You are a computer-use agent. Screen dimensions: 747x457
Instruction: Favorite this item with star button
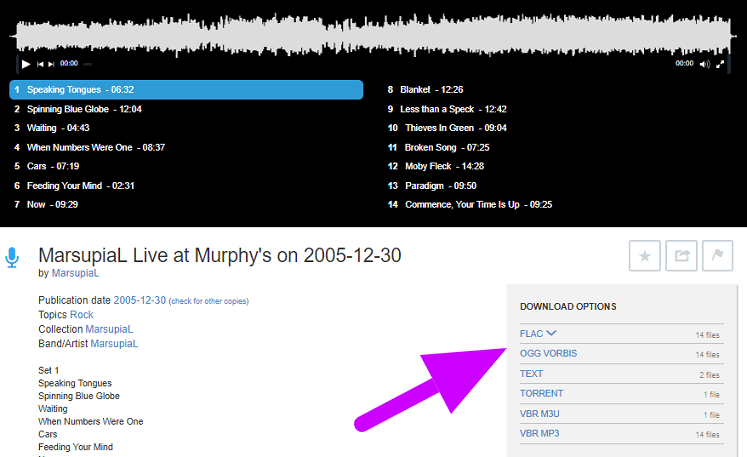coord(645,256)
